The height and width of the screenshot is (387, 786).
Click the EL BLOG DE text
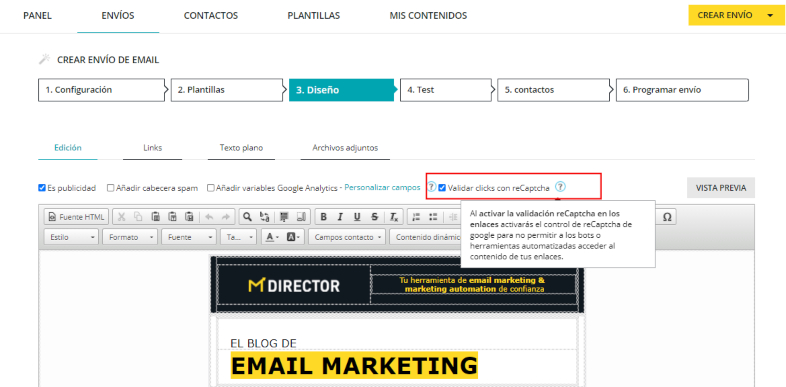263,343
